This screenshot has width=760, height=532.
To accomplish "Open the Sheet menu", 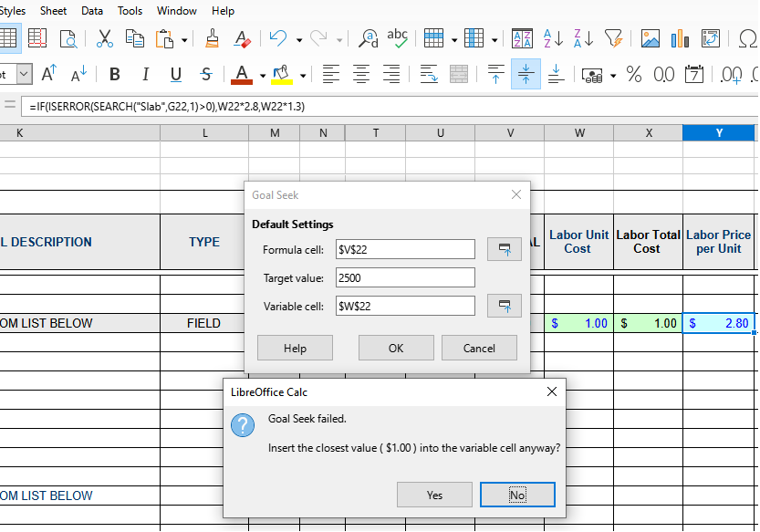I will [53, 11].
